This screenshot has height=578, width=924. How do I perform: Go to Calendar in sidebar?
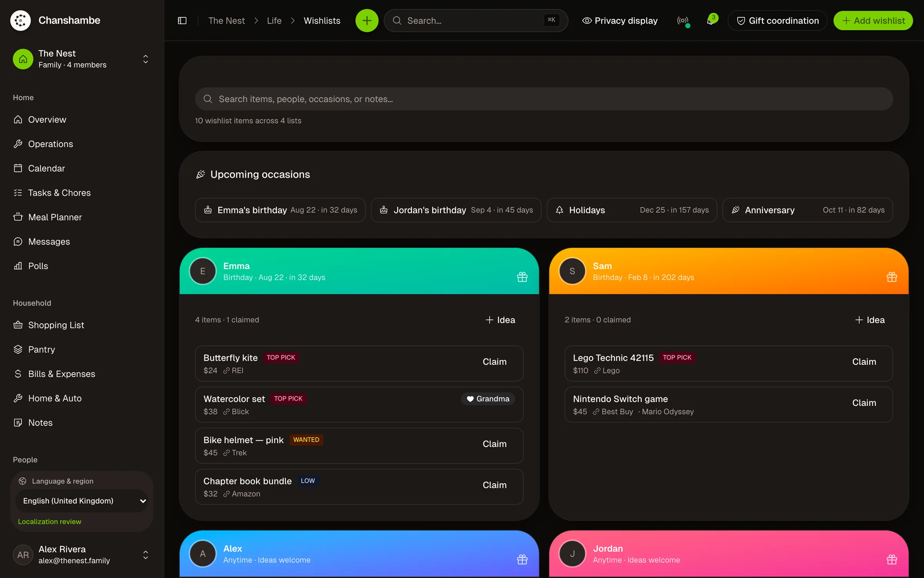[82, 168]
